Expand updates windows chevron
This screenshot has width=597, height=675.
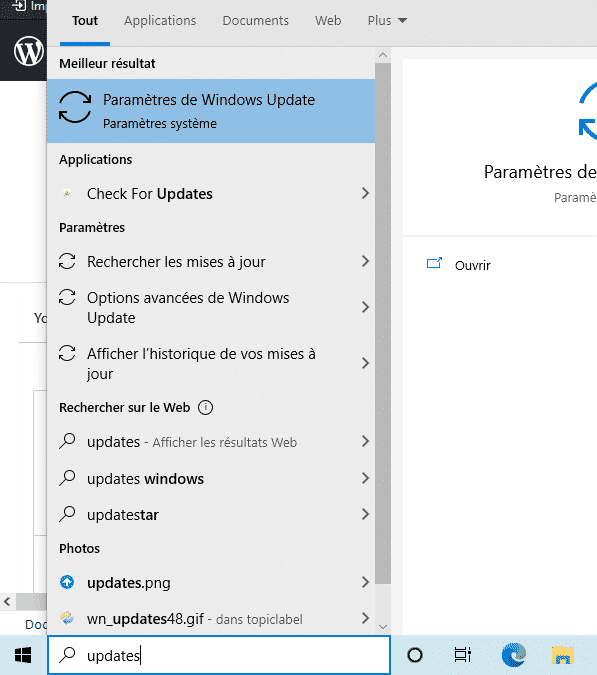pos(365,478)
